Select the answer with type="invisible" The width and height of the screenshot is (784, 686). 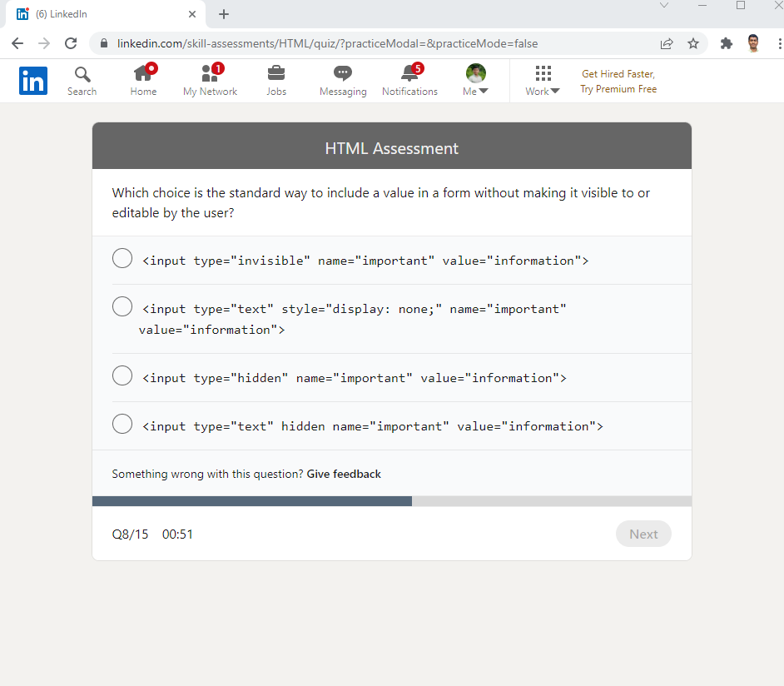tap(122, 258)
